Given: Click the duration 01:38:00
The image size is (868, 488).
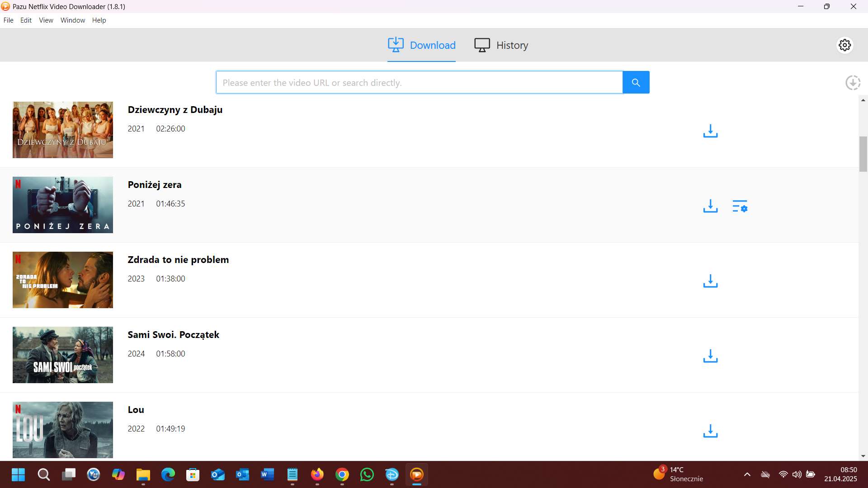Looking at the screenshot, I should click(170, 279).
